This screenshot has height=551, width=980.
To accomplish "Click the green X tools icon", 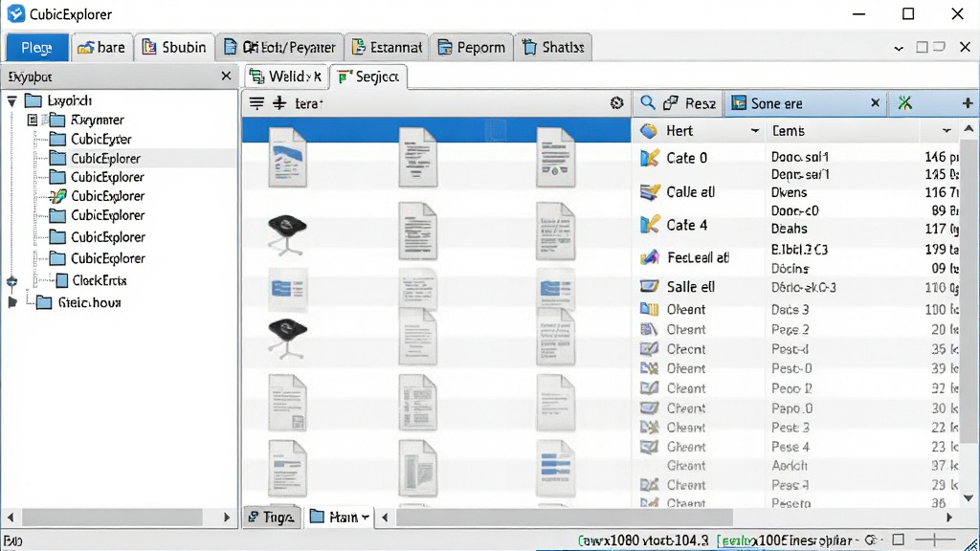I will coord(905,103).
